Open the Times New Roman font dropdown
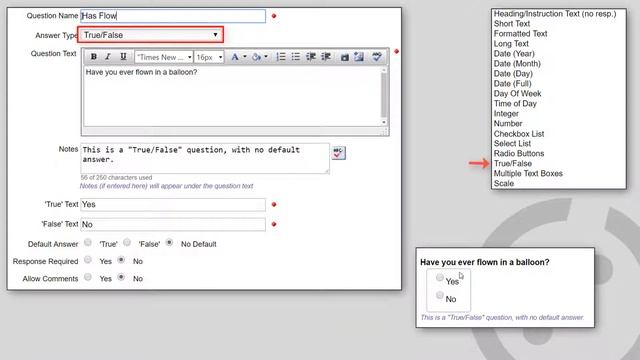640x360 pixels. (x=164, y=57)
